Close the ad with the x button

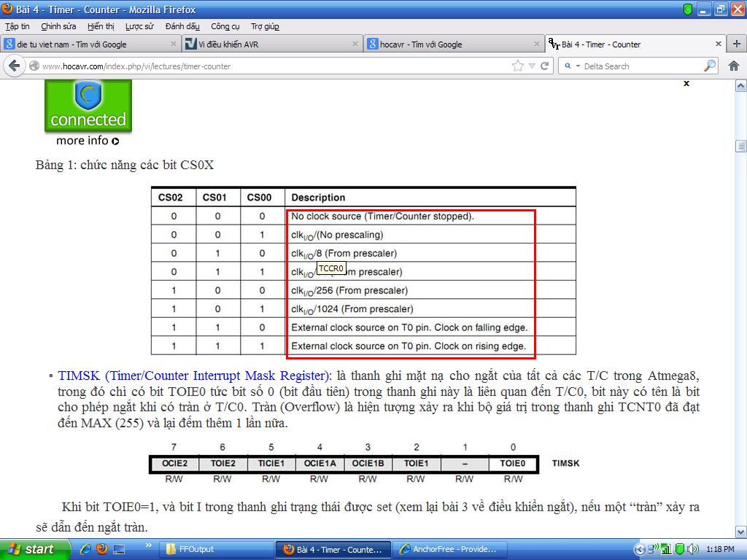tap(686, 83)
